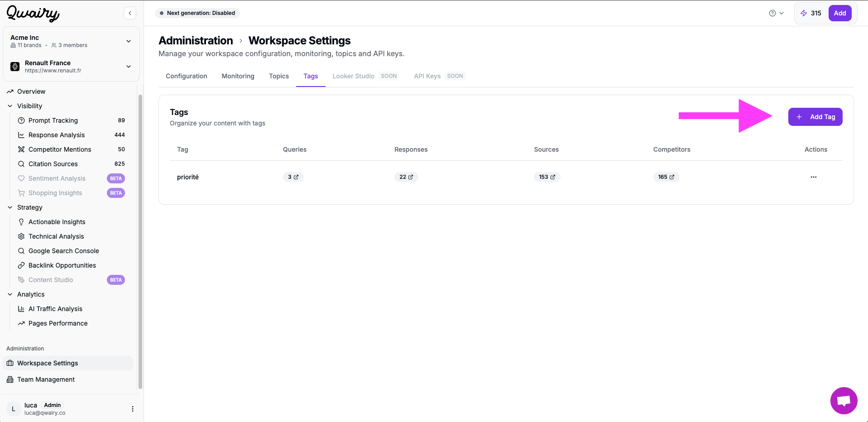Click the sidebar vertical scrollbar

(140, 242)
